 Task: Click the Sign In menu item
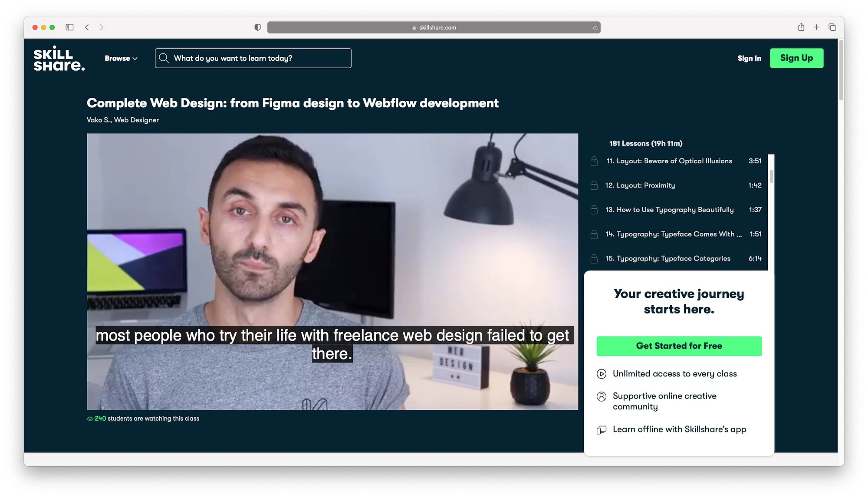[750, 58]
